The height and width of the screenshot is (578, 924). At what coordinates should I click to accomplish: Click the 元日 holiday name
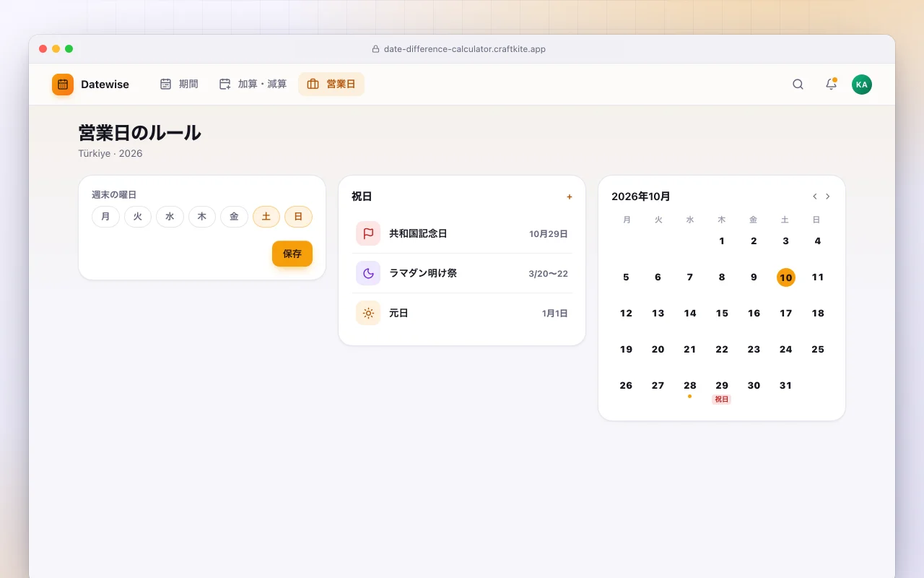398,313
